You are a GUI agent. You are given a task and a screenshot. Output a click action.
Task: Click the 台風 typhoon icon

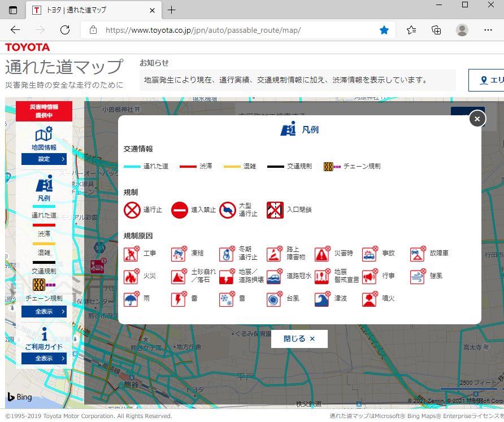pyautogui.click(x=275, y=299)
